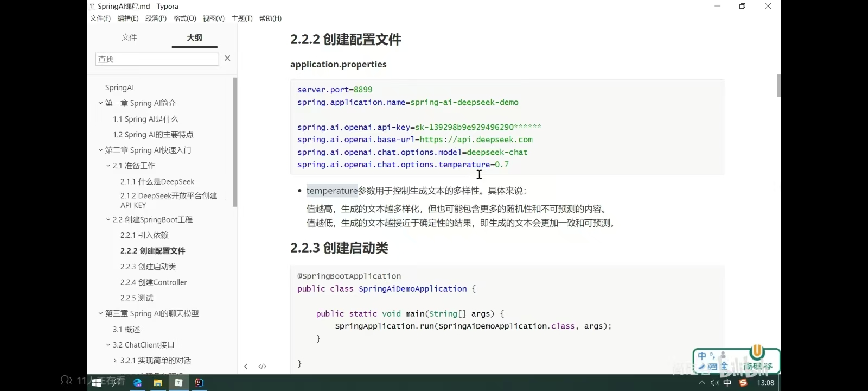Viewport: 868px width, 391px height.
Task: Open File Explorer from the taskbar
Action: coord(158,383)
